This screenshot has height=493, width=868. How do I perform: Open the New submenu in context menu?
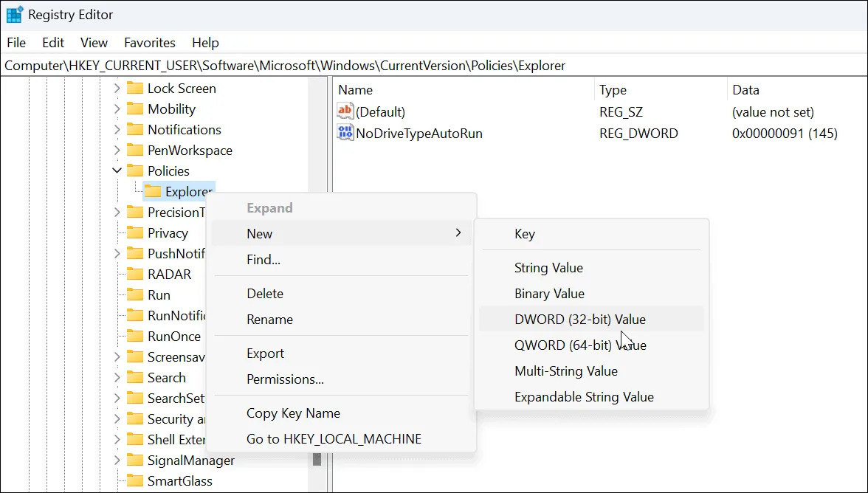click(341, 233)
